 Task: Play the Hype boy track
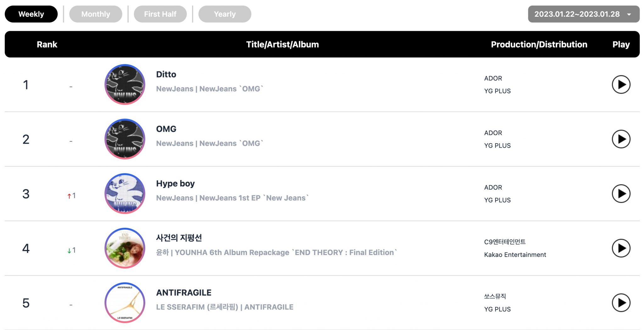(x=621, y=194)
